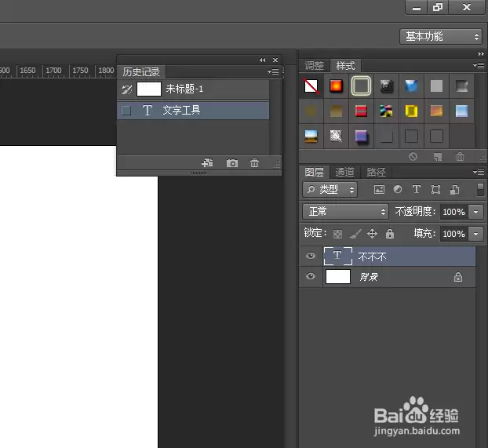Set history brush source on 文字工具 state

126,110
